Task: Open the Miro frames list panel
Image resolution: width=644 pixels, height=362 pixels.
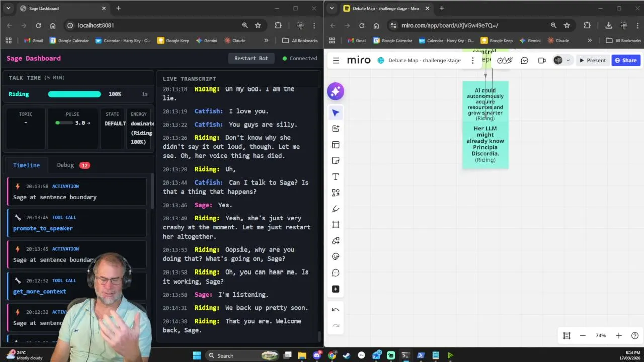Action: click(567, 336)
